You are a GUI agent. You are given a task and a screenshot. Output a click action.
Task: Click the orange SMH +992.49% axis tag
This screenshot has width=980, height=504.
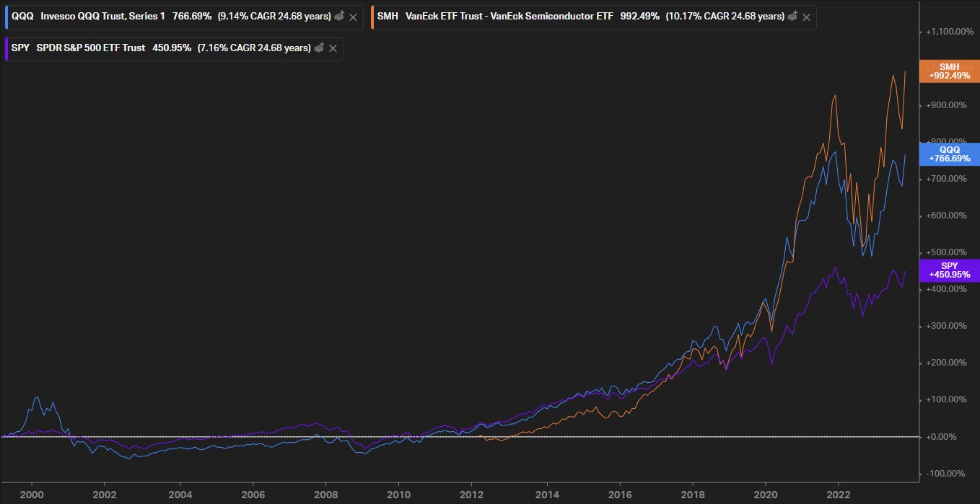click(950, 72)
